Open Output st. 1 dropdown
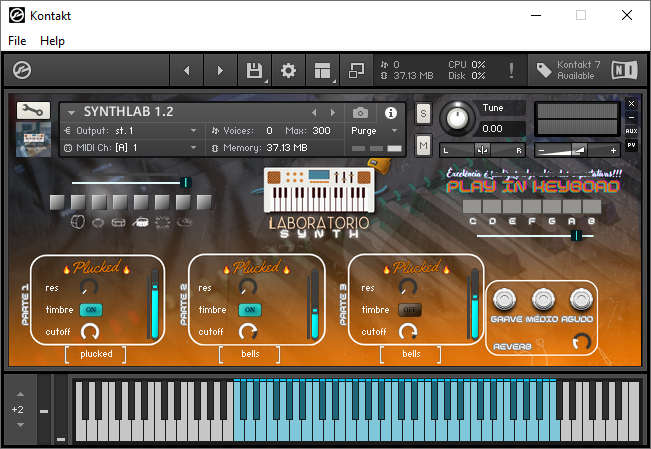 [130, 131]
